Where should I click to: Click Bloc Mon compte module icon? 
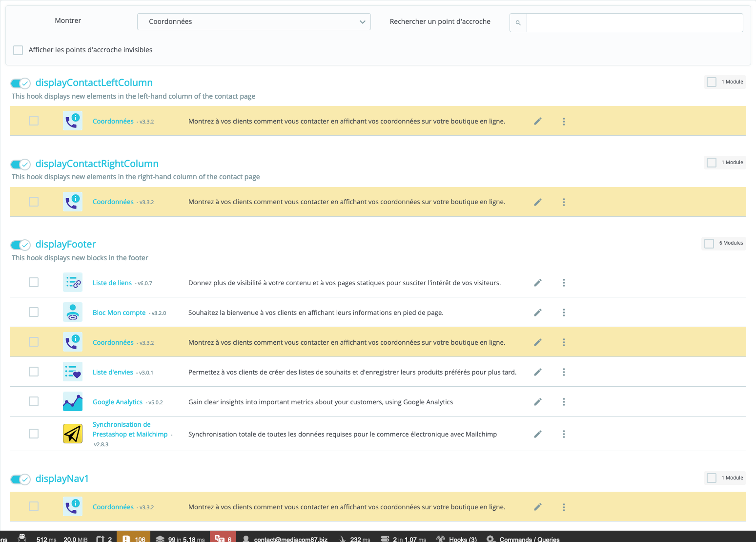point(73,312)
